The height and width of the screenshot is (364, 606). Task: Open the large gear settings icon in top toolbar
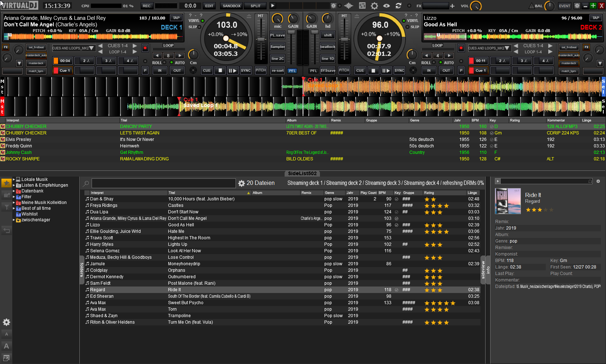pyautogui.click(x=374, y=6)
